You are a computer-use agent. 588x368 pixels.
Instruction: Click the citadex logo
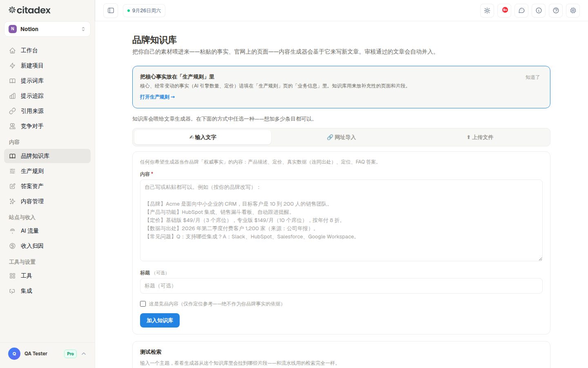pyautogui.click(x=29, y=10)
